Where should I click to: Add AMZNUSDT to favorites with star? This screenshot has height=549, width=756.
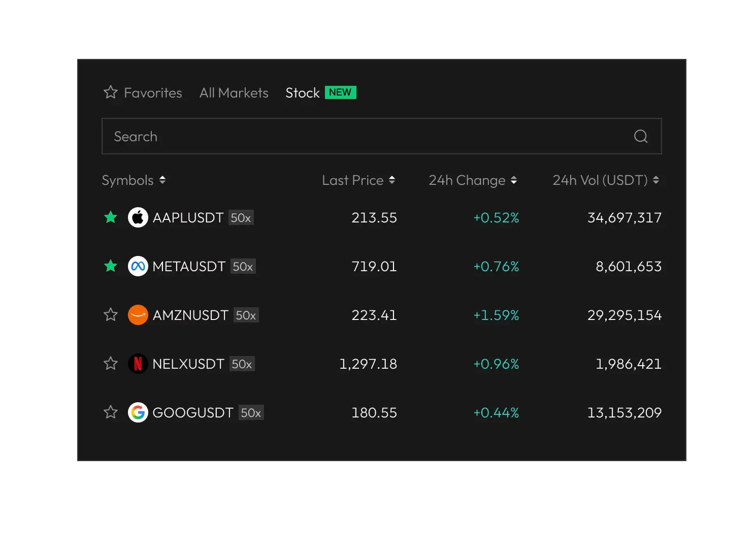click(111, 315)
